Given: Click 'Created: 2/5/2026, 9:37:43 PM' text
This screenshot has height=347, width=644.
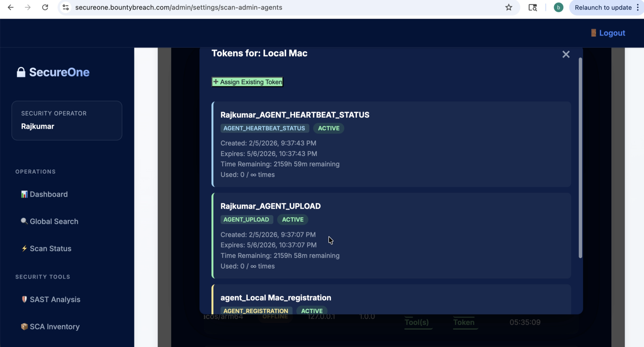Looking at the screenshot, I should coord(268,143).
